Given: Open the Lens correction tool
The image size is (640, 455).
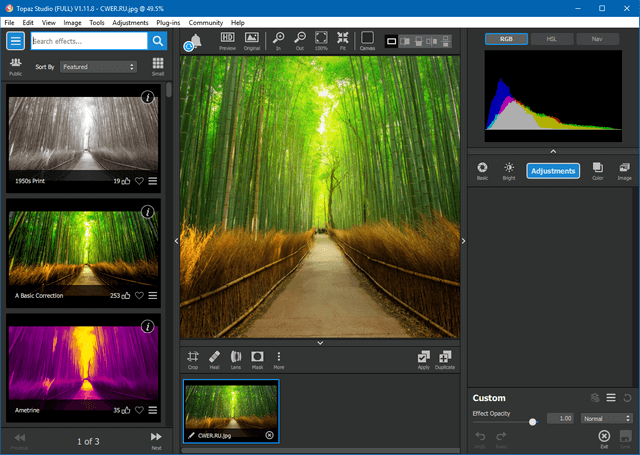Looking at the screenshot, I should click(x=236, y=358).
